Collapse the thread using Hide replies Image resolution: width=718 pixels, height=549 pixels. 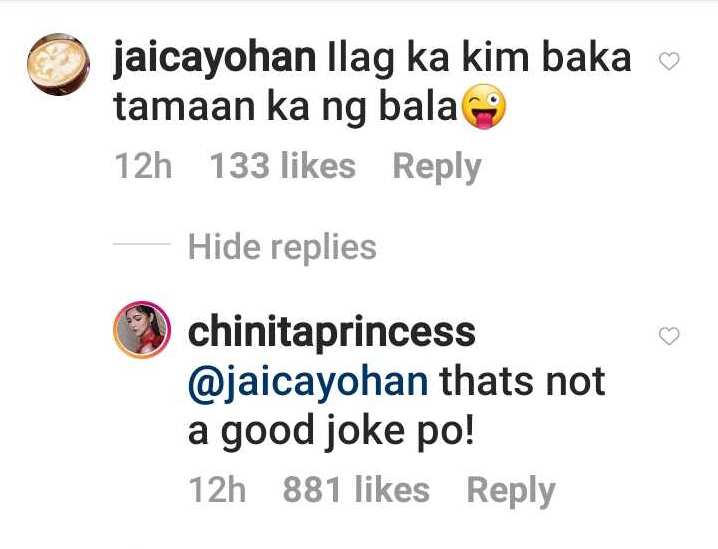tap(282, 247)
